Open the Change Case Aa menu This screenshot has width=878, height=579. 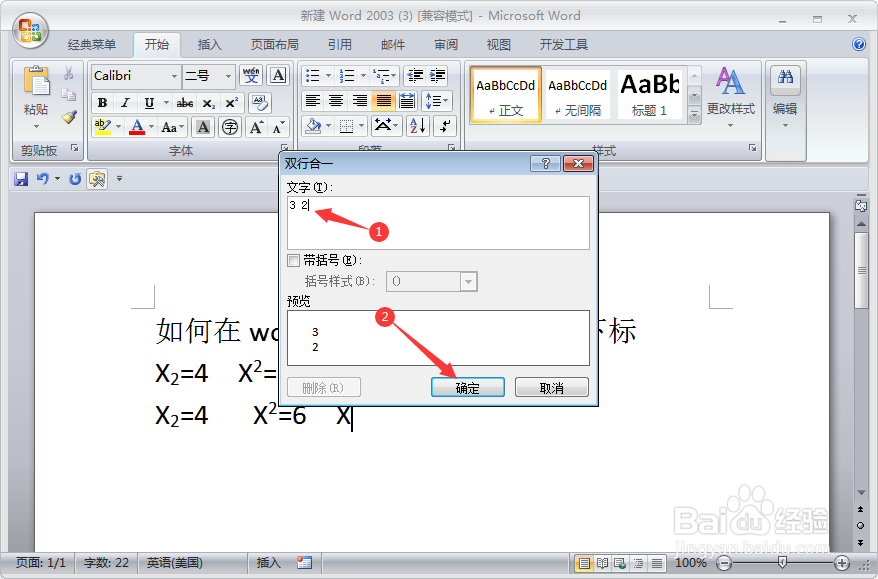pyautogui.click(x=172, y=127)
